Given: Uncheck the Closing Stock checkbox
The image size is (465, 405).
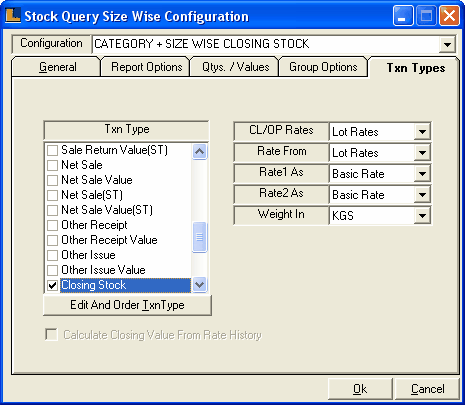Looking at the screenshot, I should (52, 285).
